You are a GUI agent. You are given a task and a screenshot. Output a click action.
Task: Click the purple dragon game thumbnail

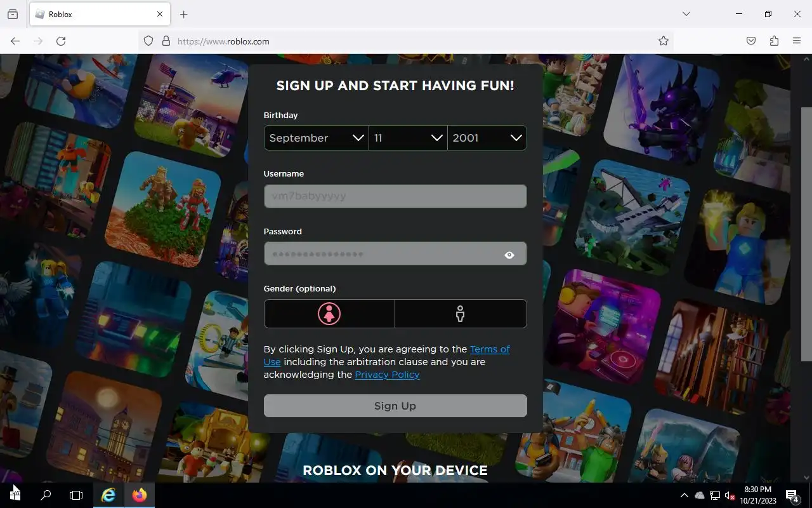point(662,108)
